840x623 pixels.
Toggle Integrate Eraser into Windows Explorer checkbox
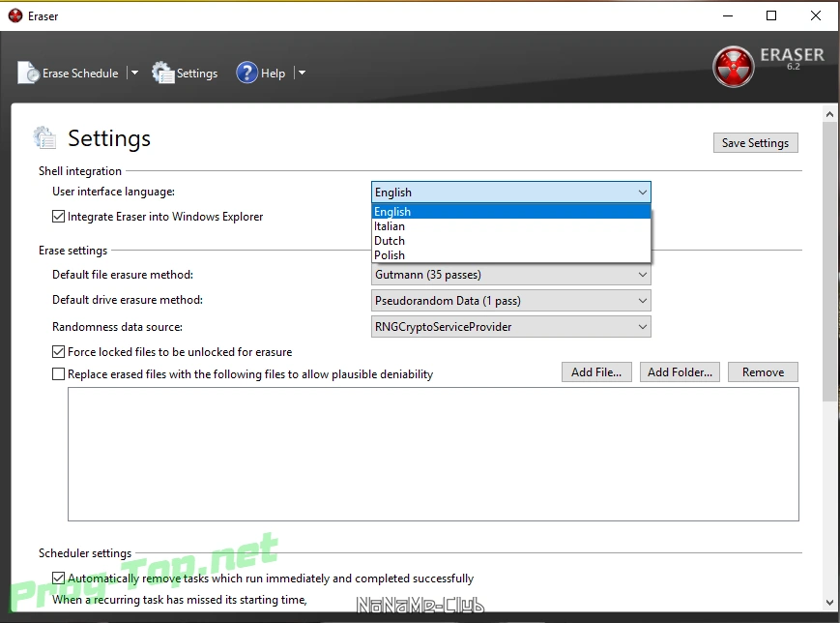tap(58, 217)
